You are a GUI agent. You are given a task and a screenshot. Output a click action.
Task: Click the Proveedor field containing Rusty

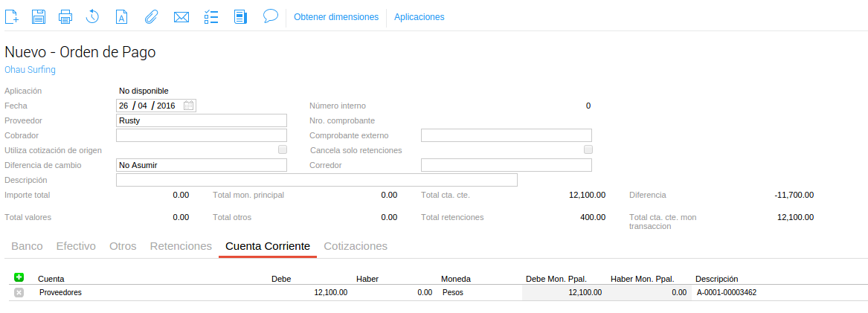tap(202, 120)
